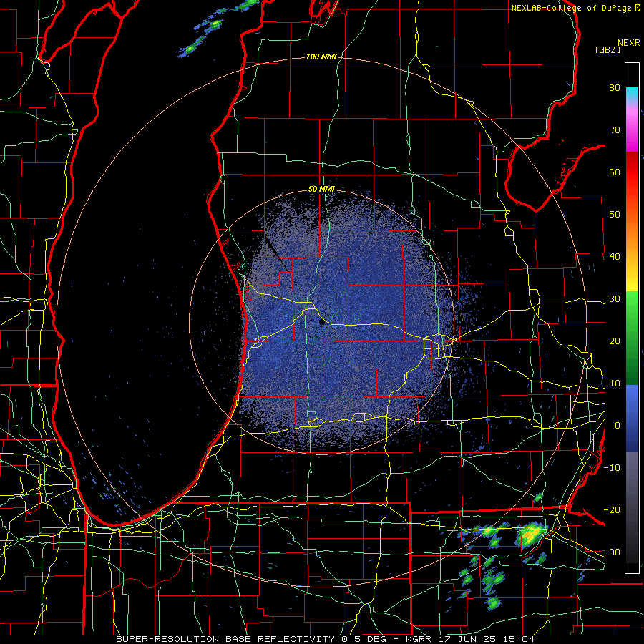Click the KGRR radar site black dot
The image size is (644, 644).
coord(322,323)
